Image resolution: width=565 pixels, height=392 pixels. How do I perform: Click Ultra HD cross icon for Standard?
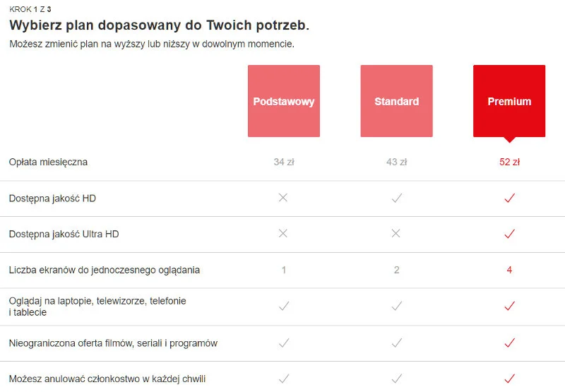(396, 234)
